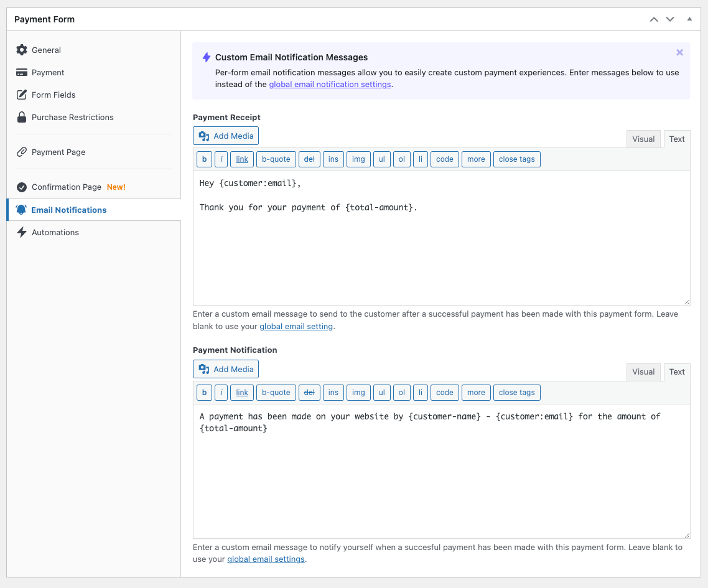Move Payment Form panel down

click(x=670, y=19)
